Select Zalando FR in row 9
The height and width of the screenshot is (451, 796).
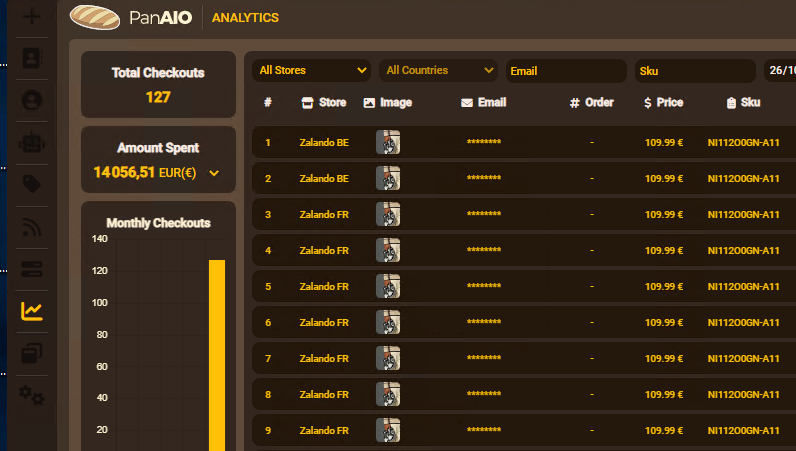pos(324,431)
